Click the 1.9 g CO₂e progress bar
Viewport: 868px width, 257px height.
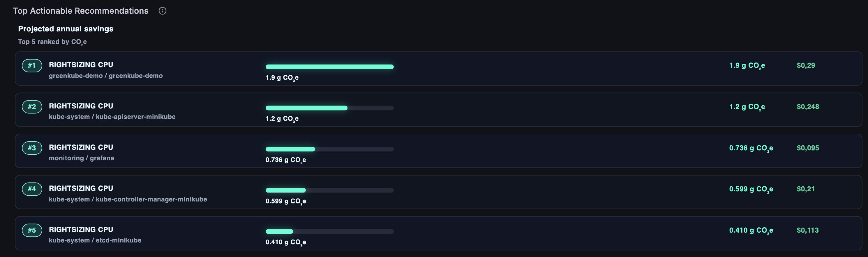click(x=329, y=67)
